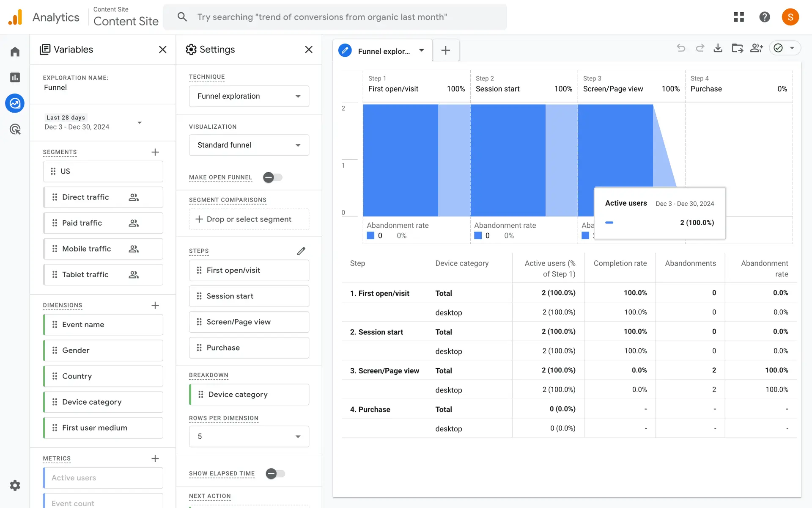
Task: Enable the Make Open Funnel toggle
Action: pos(273,177)
